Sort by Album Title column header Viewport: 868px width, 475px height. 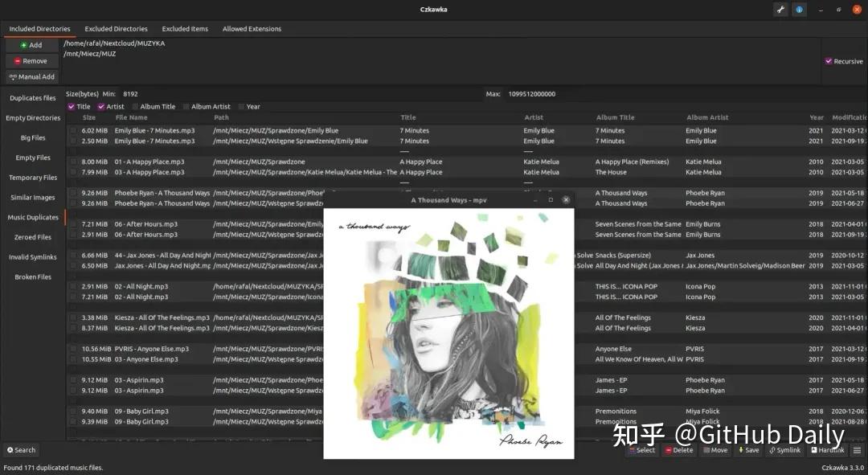coord(615,117)
